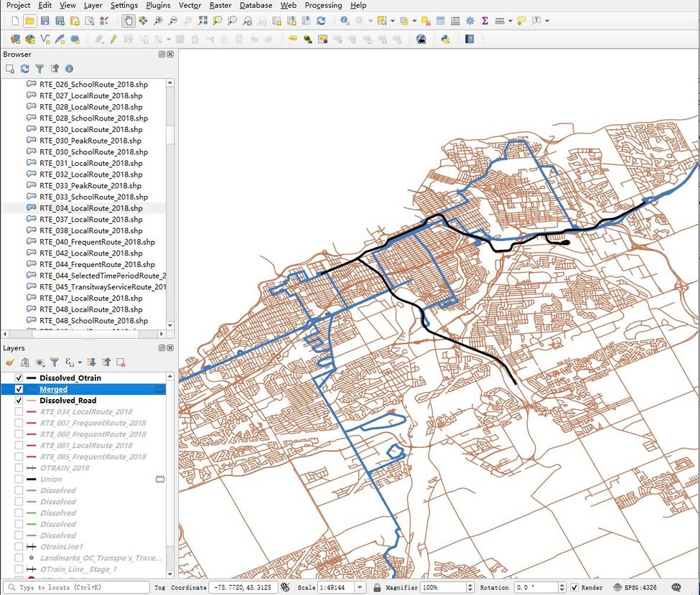Viewport: 700px width, 595px height.
Task: Open the Vector menu
Action: click(188, 5)
